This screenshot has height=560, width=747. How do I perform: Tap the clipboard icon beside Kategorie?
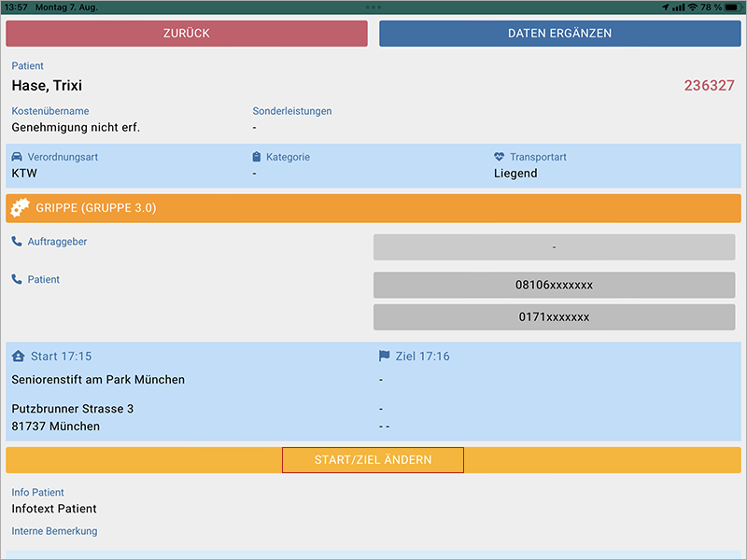[x=257, y=157]
